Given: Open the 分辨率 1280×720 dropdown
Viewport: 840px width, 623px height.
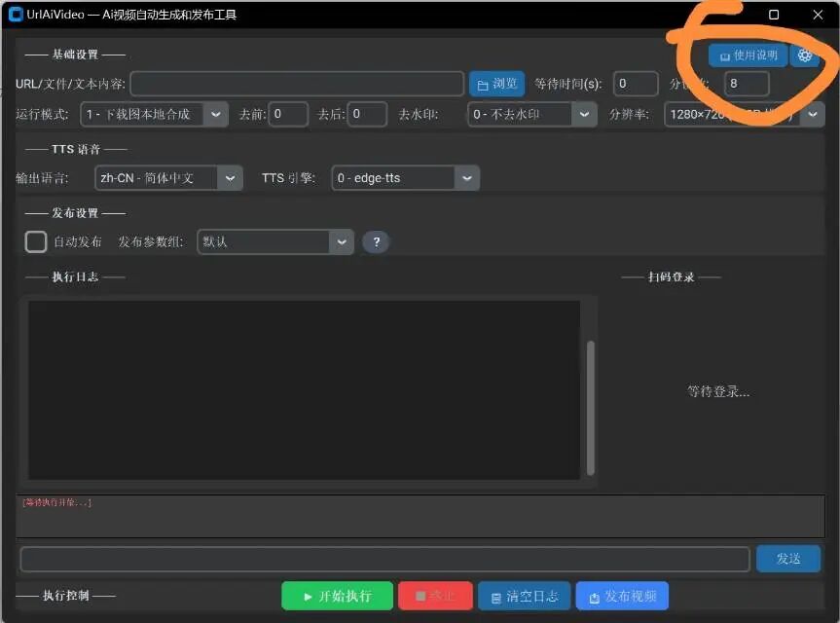Looking at the screenshot, I should click(x=744, y=114).
